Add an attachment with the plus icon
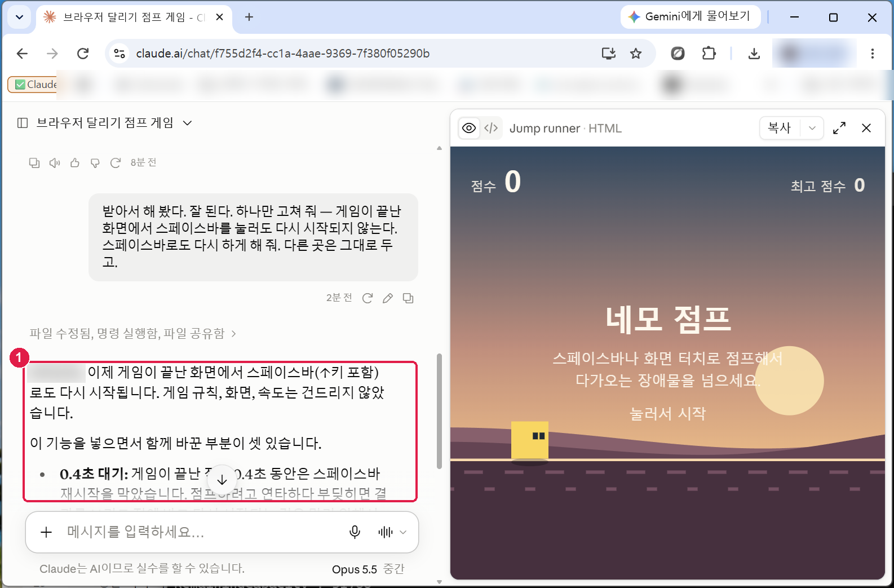 [46, 532]
